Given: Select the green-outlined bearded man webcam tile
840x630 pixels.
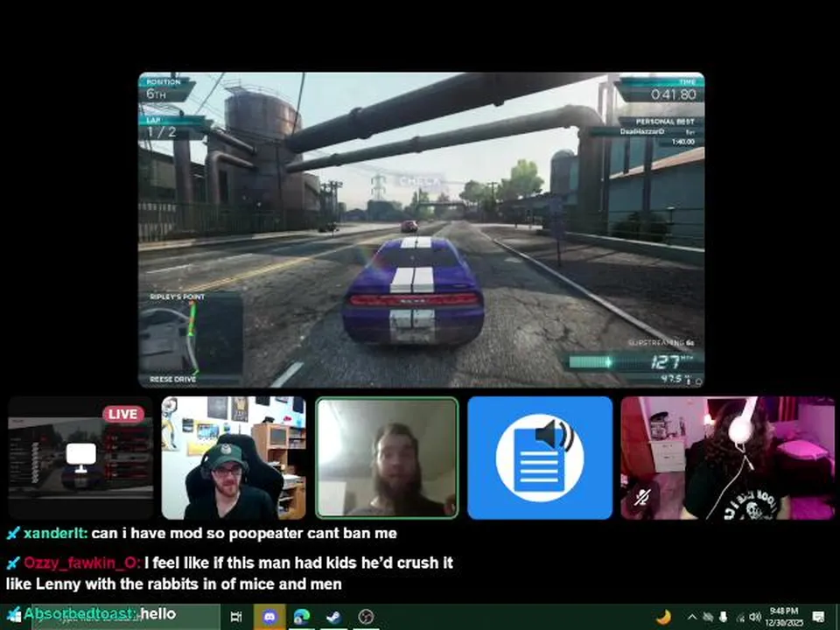Looking at the screenshot, I should pyautogui.click(x=387, y=458).
